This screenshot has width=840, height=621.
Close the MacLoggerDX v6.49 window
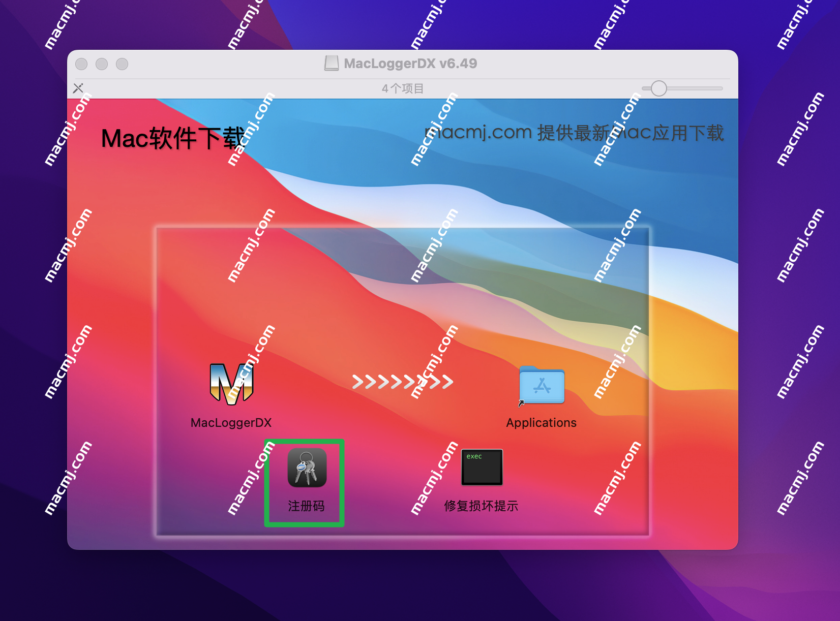[81, 64]
